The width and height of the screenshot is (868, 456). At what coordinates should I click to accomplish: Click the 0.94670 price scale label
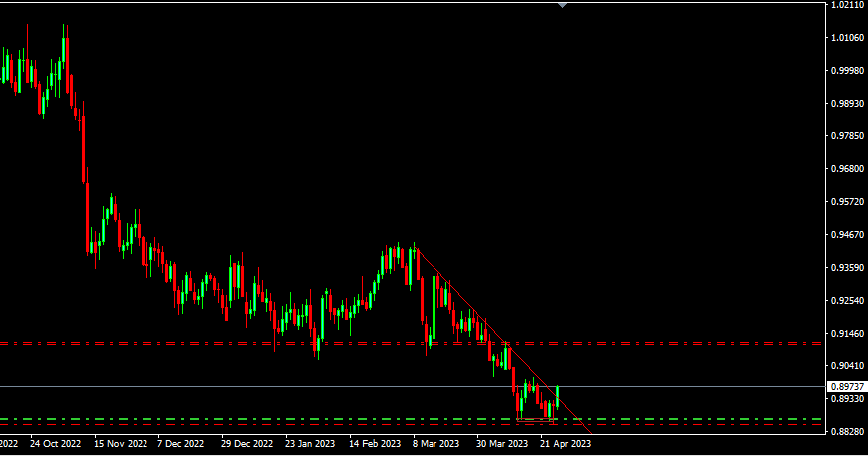(x=847, y=235)
